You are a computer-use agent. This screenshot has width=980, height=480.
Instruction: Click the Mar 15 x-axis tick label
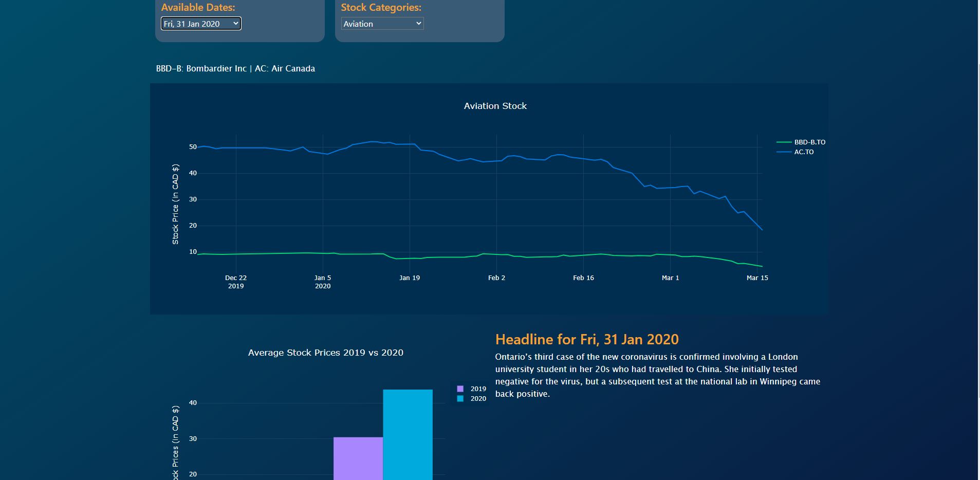[757, 278]
